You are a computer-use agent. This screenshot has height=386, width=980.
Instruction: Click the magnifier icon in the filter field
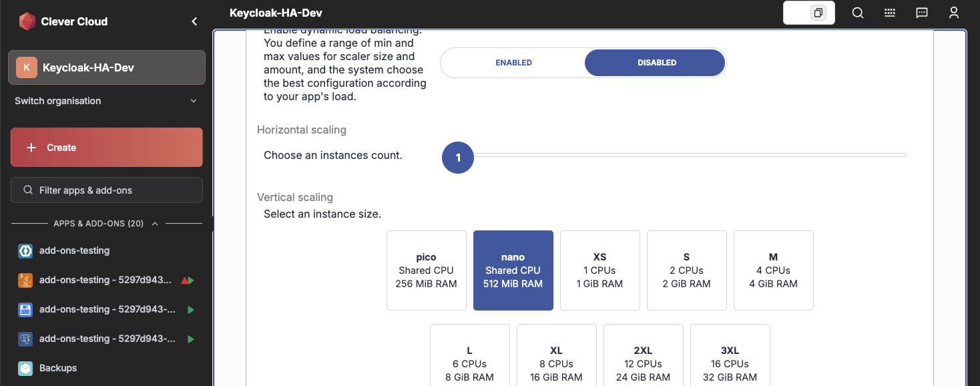(x=28, y=190)
